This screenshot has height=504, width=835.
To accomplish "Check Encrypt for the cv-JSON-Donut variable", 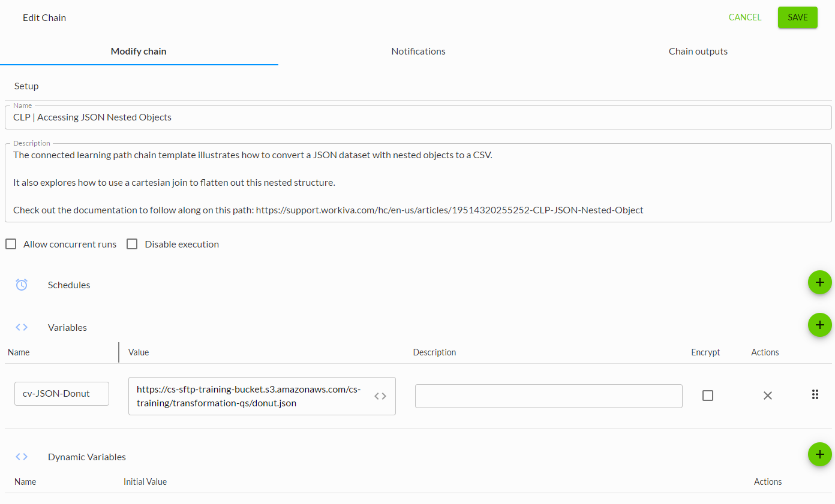I will [707, 396].
